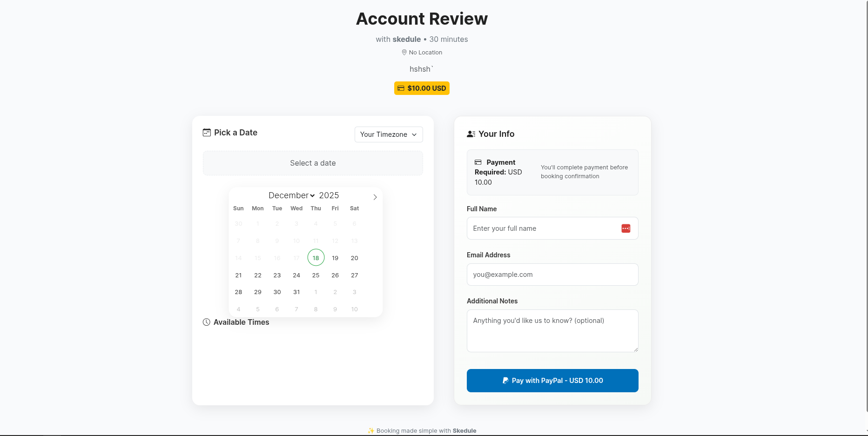Image resolution: width=868 pixels, height=436 pixels.
Task: Advance to the next month with the chevron
Action: (x=375, y=197)
